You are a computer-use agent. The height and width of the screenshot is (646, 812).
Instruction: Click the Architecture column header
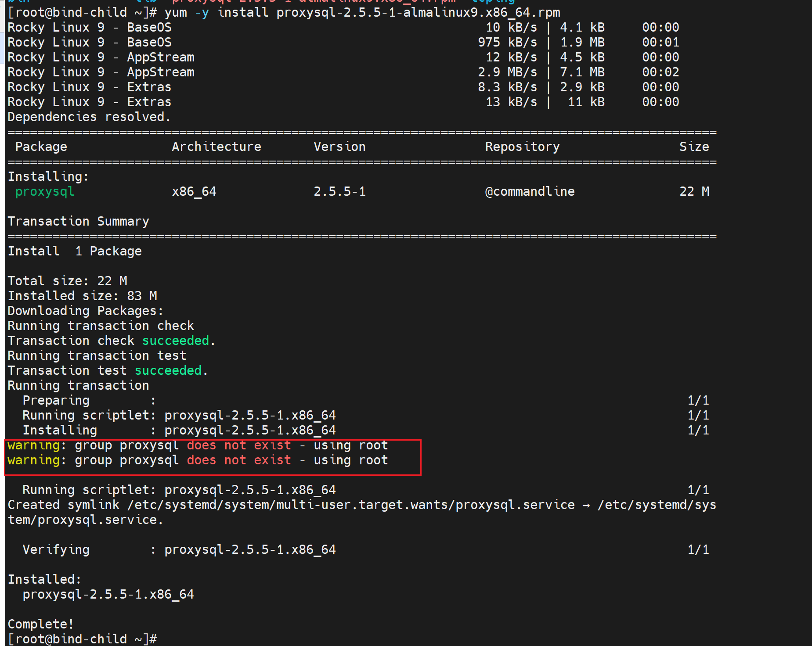pos(216,147)
